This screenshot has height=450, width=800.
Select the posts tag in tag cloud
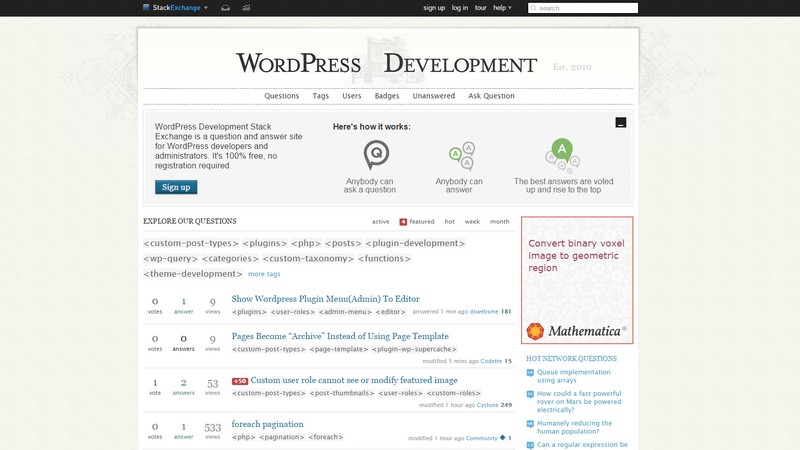point(343,243)
